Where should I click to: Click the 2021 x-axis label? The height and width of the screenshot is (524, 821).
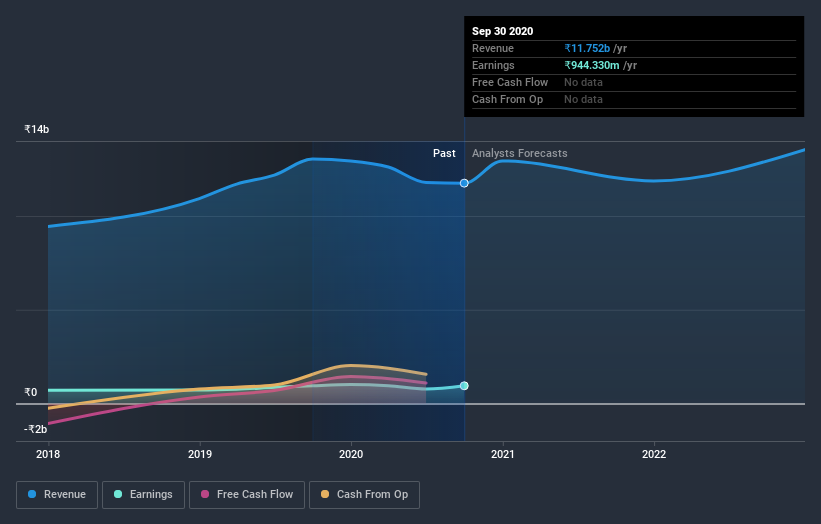(x=503, y=454)
